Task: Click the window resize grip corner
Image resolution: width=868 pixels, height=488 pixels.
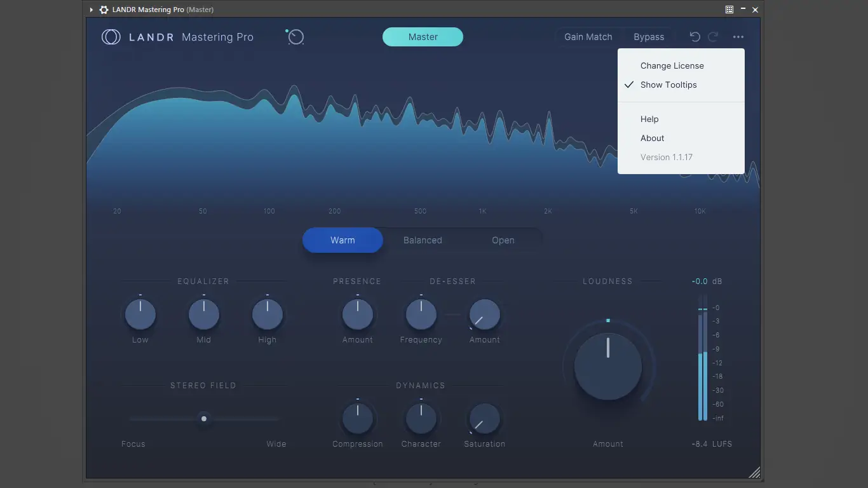Action: tap(754, 471)
